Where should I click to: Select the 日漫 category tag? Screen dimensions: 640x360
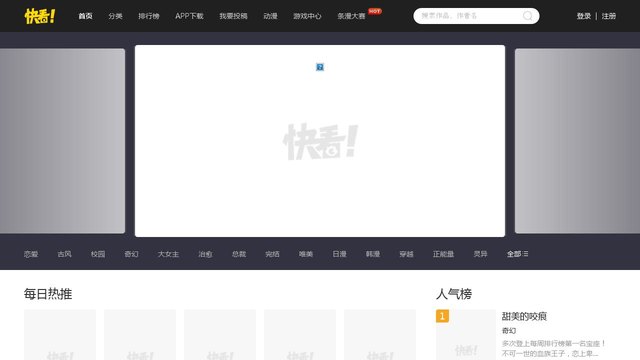339,254
